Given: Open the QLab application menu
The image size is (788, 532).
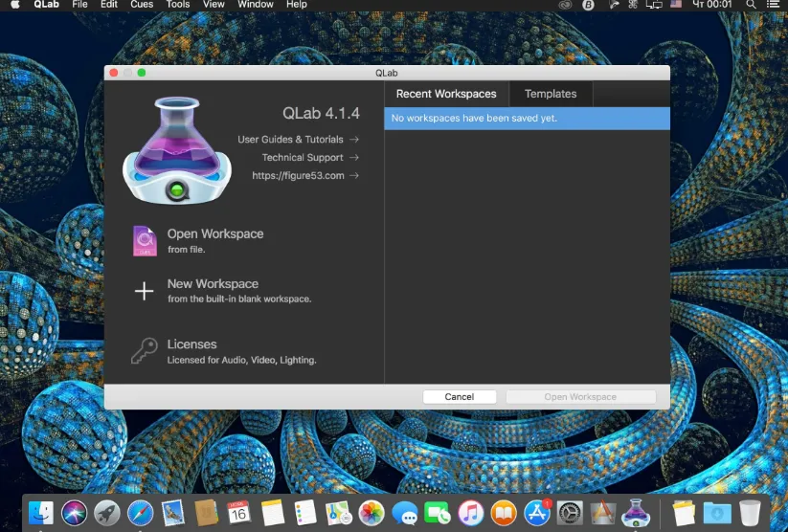Looking at the screenshot, I should coord(46,5).
